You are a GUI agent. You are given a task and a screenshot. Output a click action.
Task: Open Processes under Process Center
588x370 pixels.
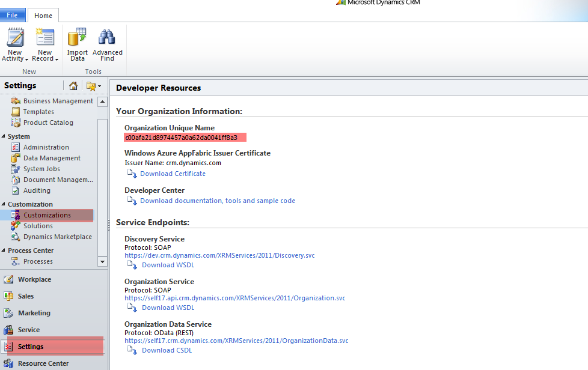[x=37, y=261]
